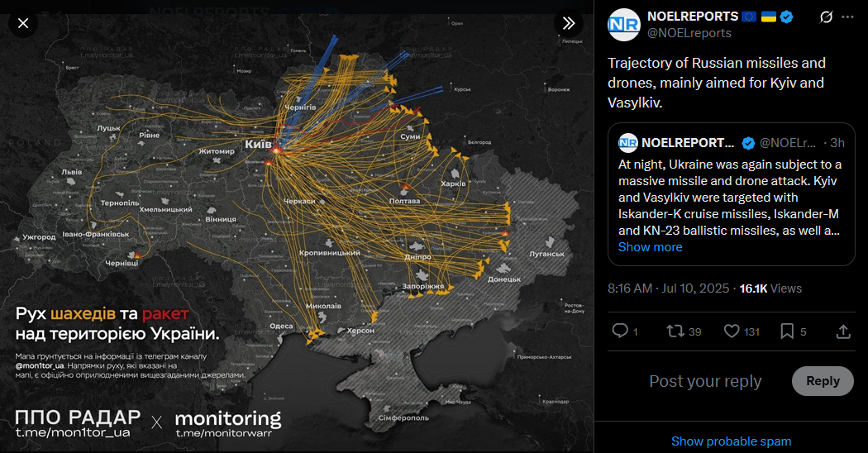
Task: Click the reply speech bubble icon
Action: [620, 331]
